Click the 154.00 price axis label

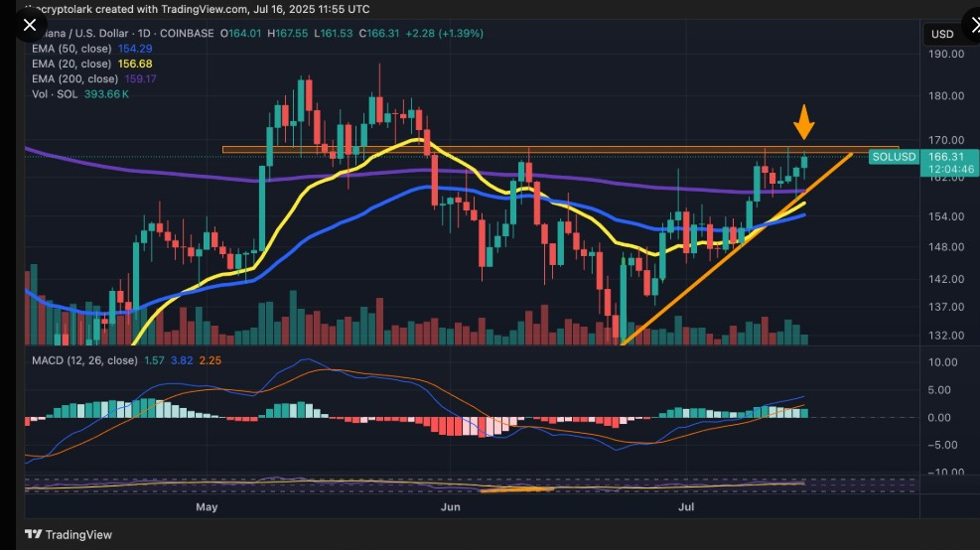coord(946,216)
